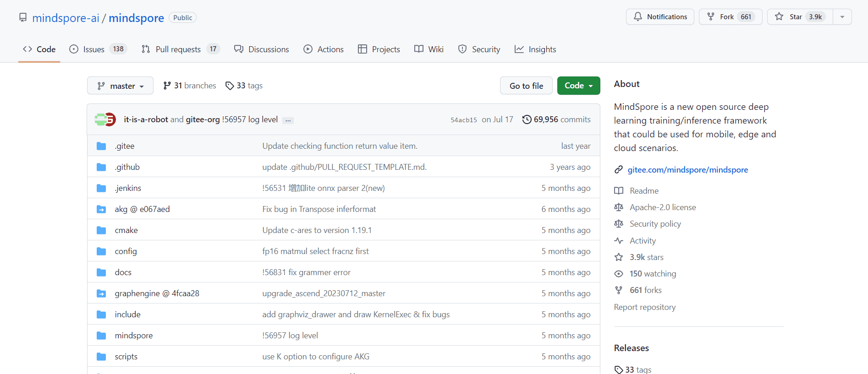Open gitee.com/mindspore/mindspore link

[x=687, y=170]
